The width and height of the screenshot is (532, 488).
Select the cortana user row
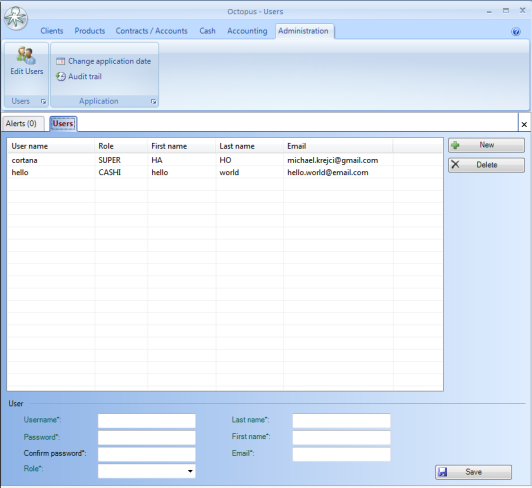pos(225,160)
